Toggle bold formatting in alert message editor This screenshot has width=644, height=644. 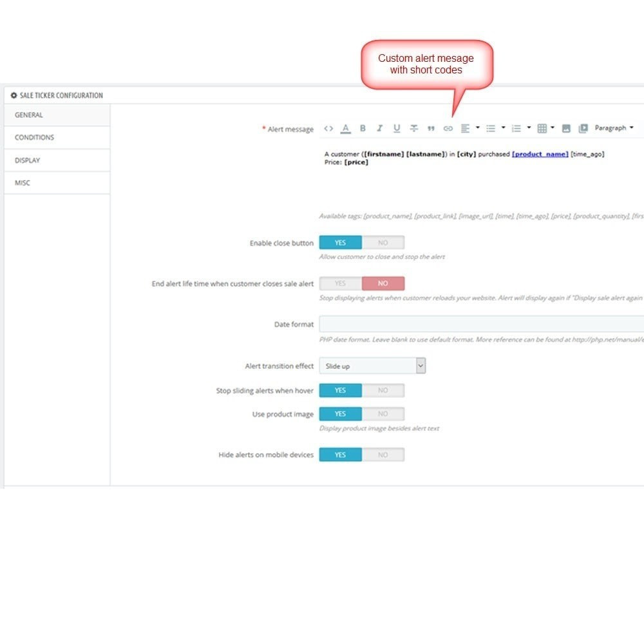(363, 128)
